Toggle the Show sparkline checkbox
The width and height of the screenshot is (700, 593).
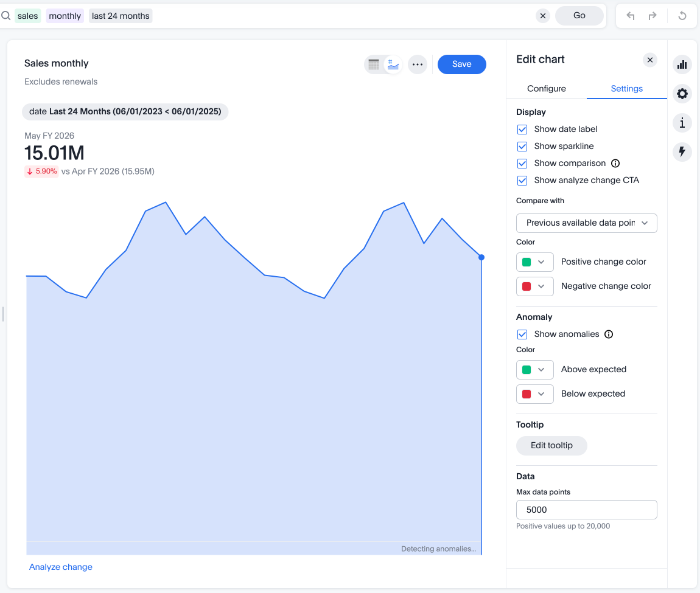tap(522, 146)
